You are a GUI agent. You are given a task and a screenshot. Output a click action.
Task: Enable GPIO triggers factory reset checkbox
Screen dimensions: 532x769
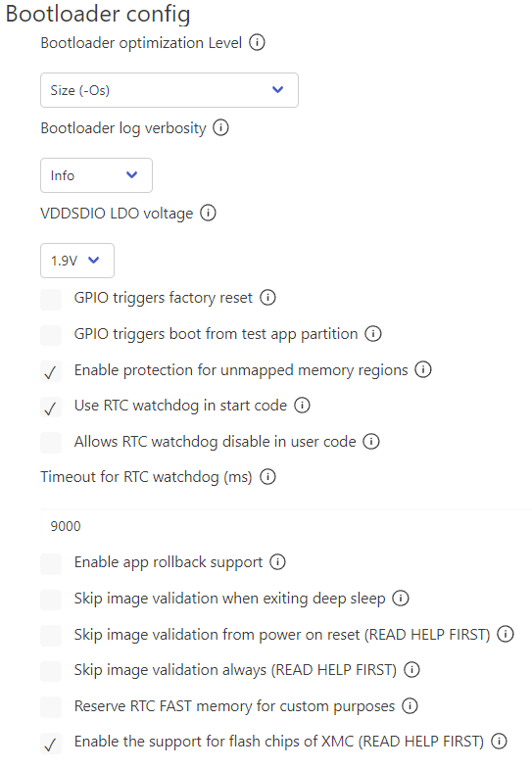(51, 299)
